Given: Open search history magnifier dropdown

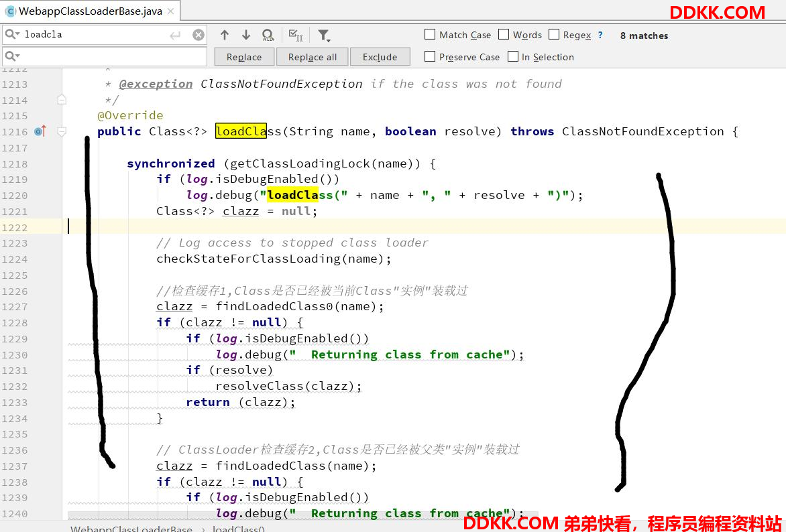Looking at the screenshot, I should coord(12,34).
